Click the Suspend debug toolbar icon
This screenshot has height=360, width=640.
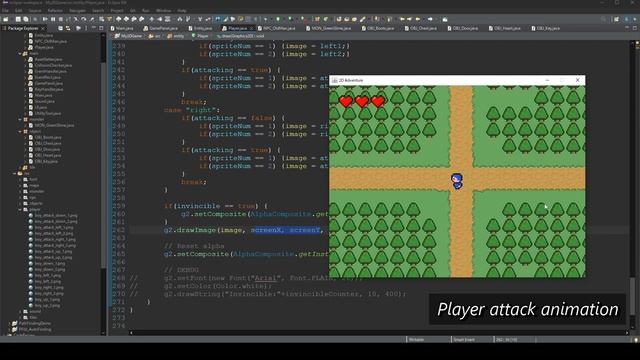[x=53, y=19]
